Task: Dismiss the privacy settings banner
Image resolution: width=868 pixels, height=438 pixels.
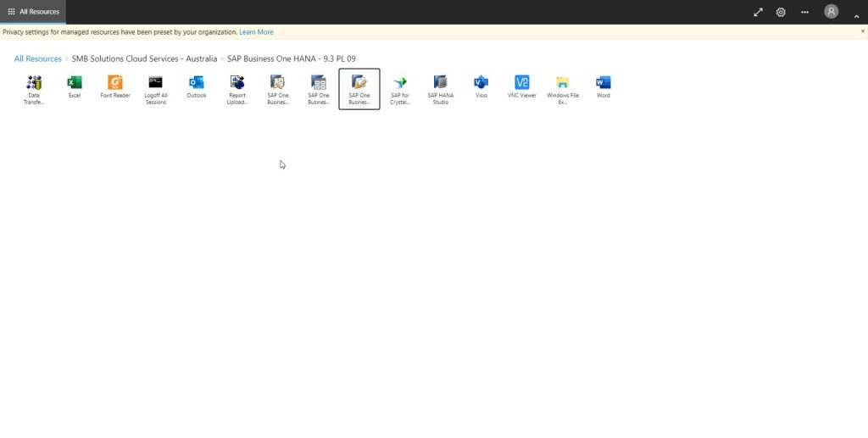Action: point(862,31)
